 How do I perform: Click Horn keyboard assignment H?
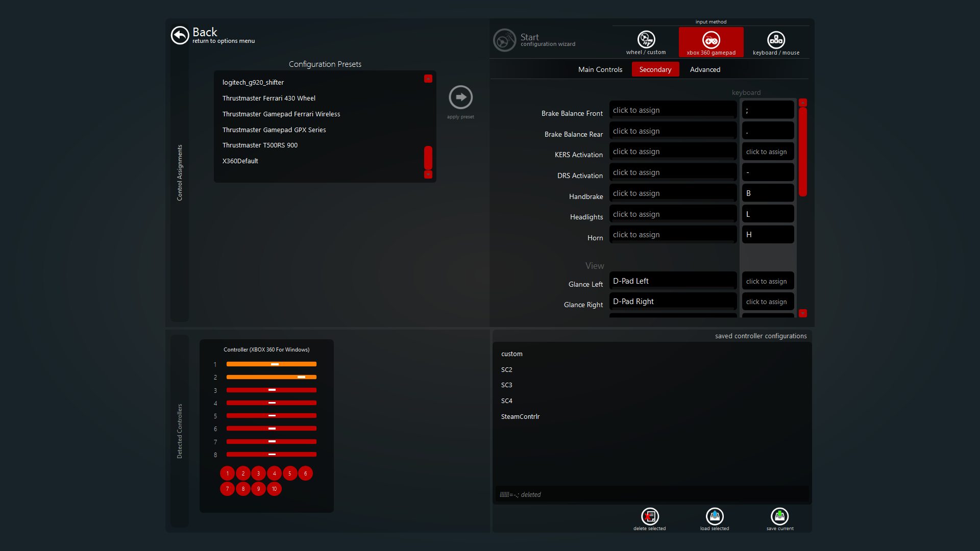coord(767,235)
